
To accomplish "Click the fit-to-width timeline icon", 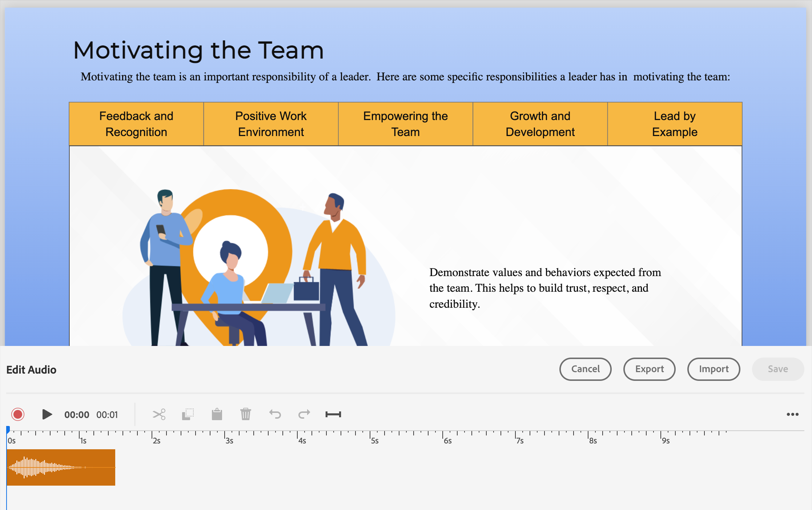I will [x=333, y=414].
